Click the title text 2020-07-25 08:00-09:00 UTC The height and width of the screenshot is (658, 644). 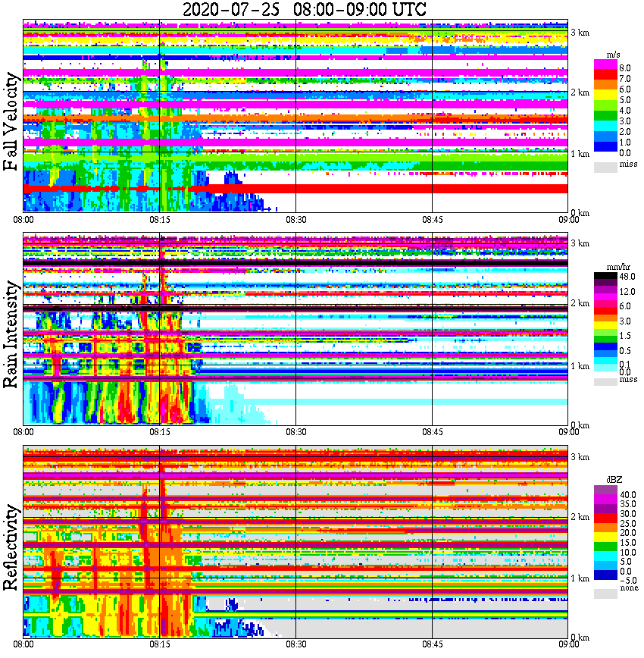(304, 9)
